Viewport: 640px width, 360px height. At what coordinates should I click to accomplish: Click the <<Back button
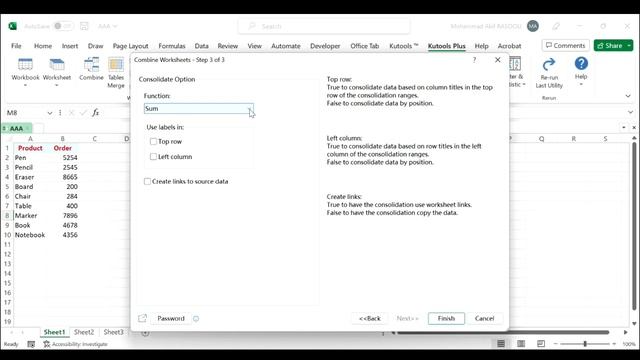tap(370, 318)
